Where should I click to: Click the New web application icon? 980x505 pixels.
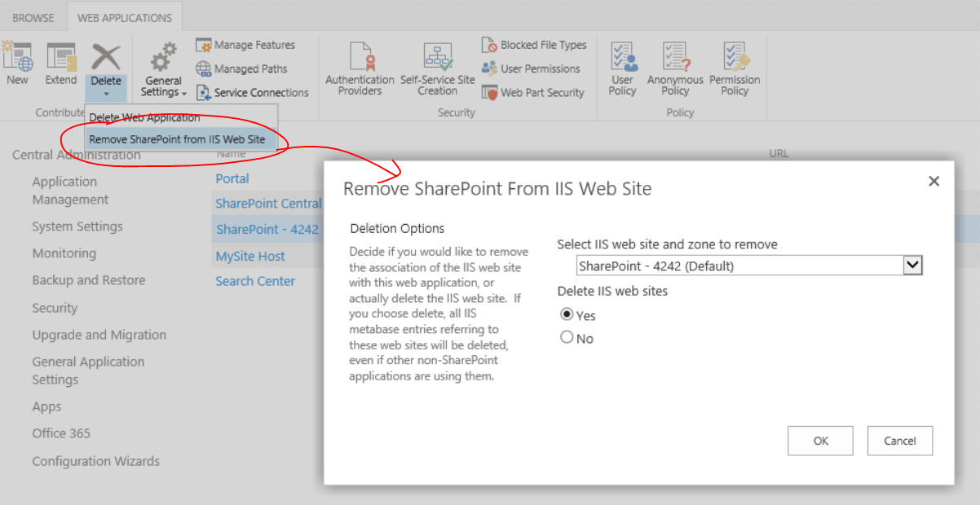pos(17,57)
